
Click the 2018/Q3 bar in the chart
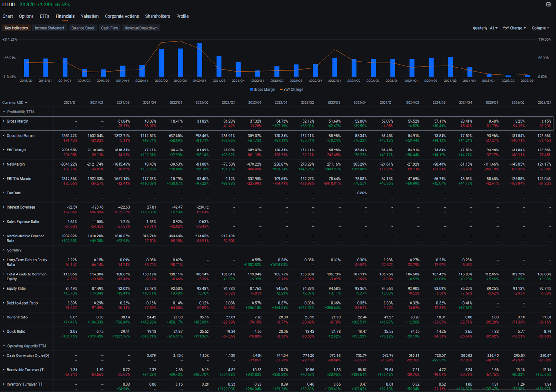(x=26, y=68)
